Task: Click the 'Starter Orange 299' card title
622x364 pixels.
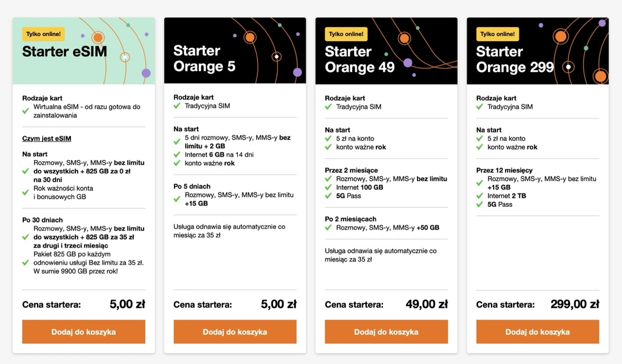Action: 515,59
